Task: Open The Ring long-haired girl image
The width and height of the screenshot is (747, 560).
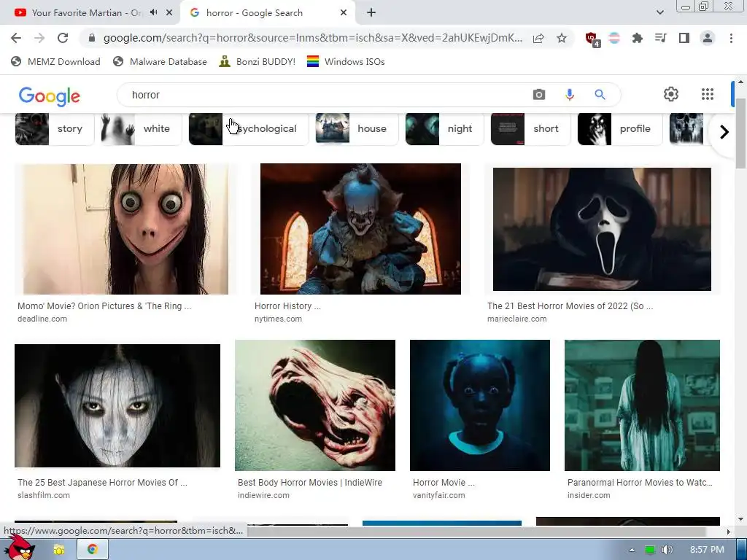Action: coord(642,405)
